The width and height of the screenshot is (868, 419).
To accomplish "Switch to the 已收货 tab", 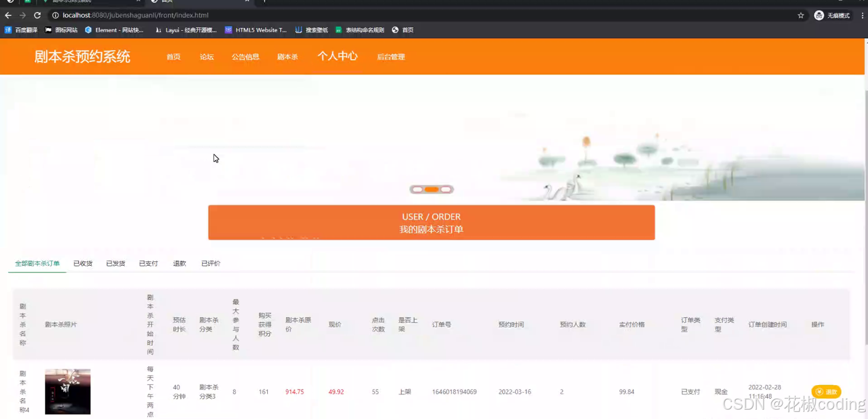I will coord(83,263).
